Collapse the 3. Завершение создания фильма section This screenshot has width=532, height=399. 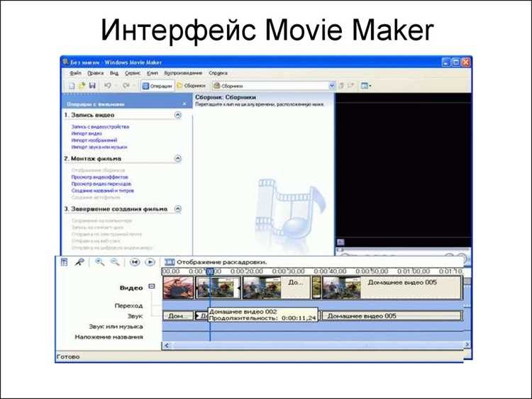click(178, 209)
